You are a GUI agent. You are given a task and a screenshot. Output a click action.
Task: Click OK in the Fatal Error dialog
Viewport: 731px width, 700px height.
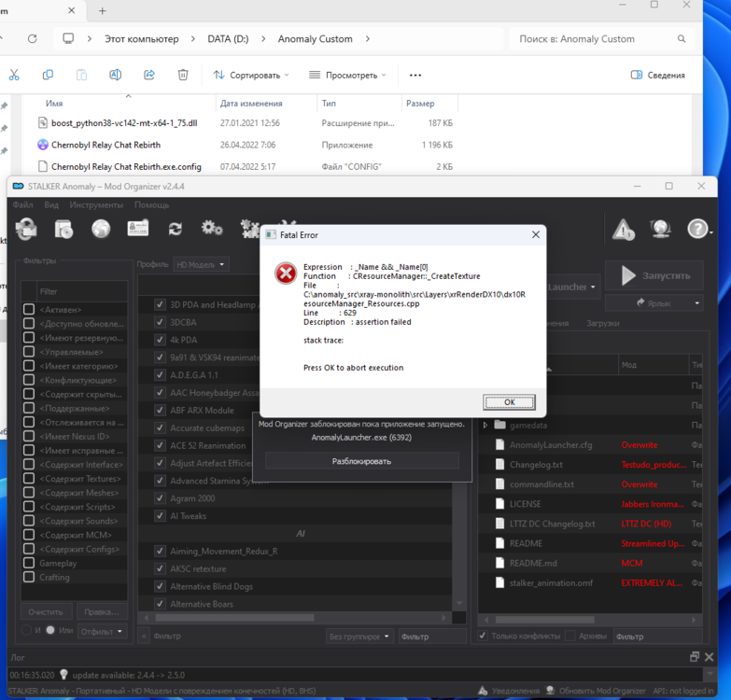(x=509, y=402)
